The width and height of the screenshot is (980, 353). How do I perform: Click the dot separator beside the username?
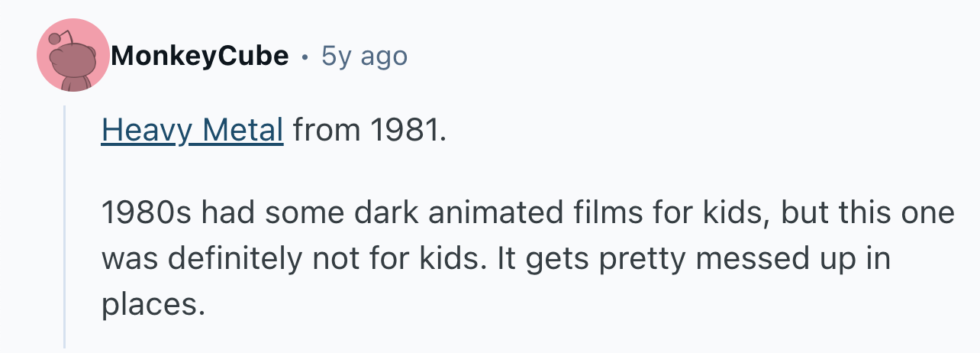point(305,57)
